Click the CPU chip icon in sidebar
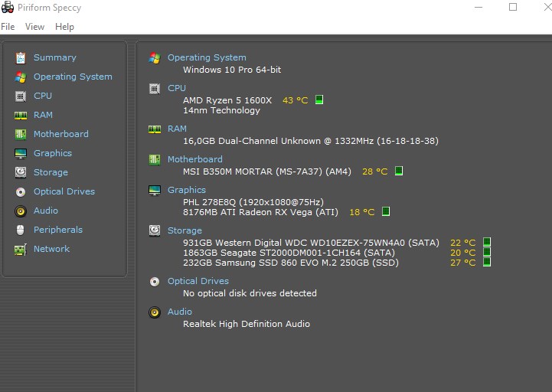The width and height of the screenshot is (552, 392). tap(21, 96)
